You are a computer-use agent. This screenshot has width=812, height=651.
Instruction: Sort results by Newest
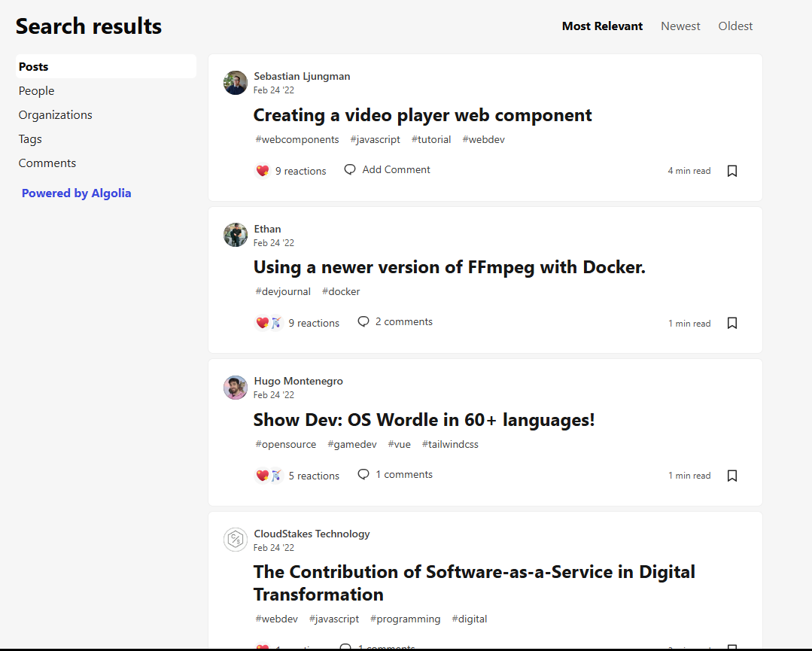coord(680,26)
